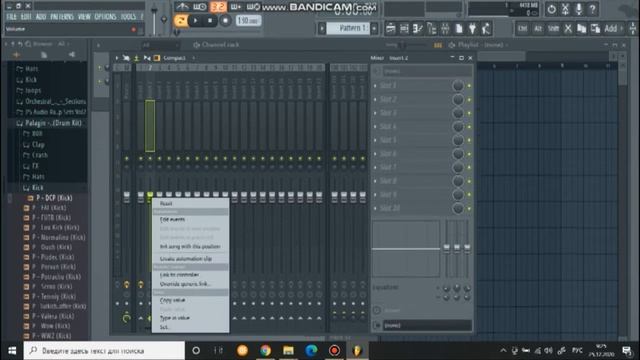Click the tempo field showing 130
Viewport: 640px width, 360px height.
coord(248,20)
